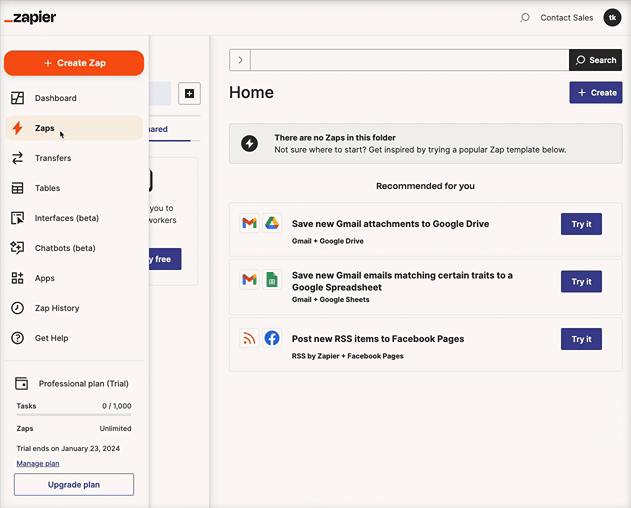Click the 'Home' folder heading
The width and height of the screenshot is (631, 508).
(x=252, y=93)
